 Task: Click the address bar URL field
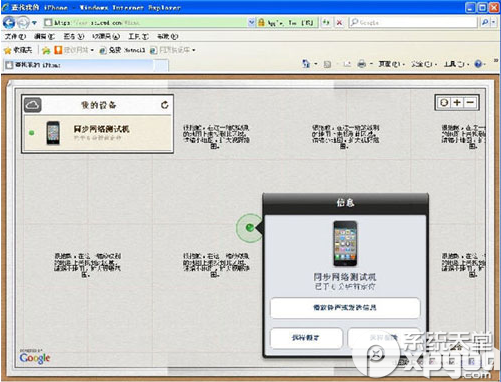(x=146, y=22)
